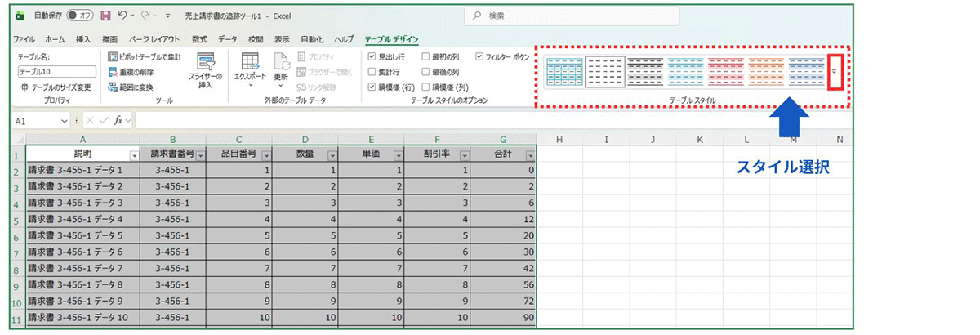This screenshot has width=980, height=335.
Task: Toggle the 自動保存 switch
Action: (80, 15)
